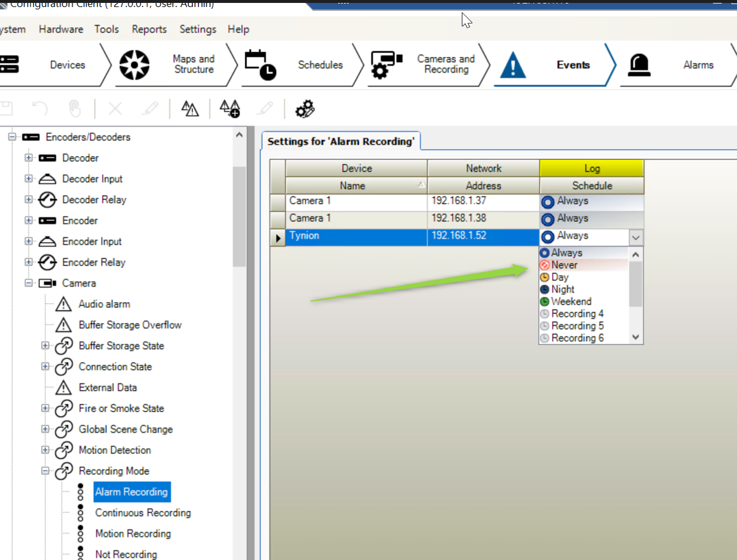Select the Never schedule option

(x=564, y=265)
